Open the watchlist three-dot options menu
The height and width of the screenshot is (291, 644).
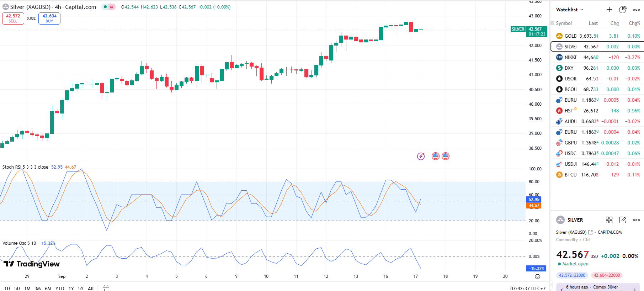click(x=636, y=10)
